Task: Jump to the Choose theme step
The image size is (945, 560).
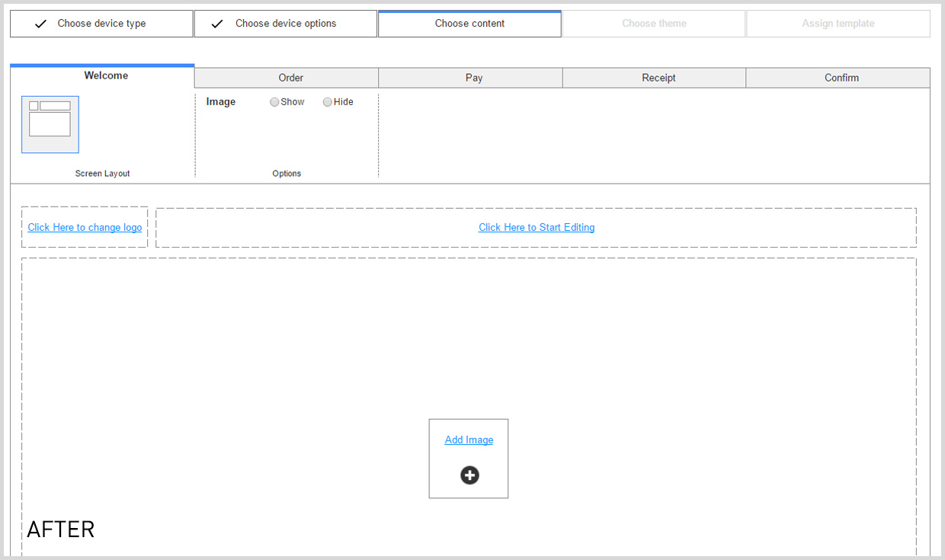Action: point(654,24)
